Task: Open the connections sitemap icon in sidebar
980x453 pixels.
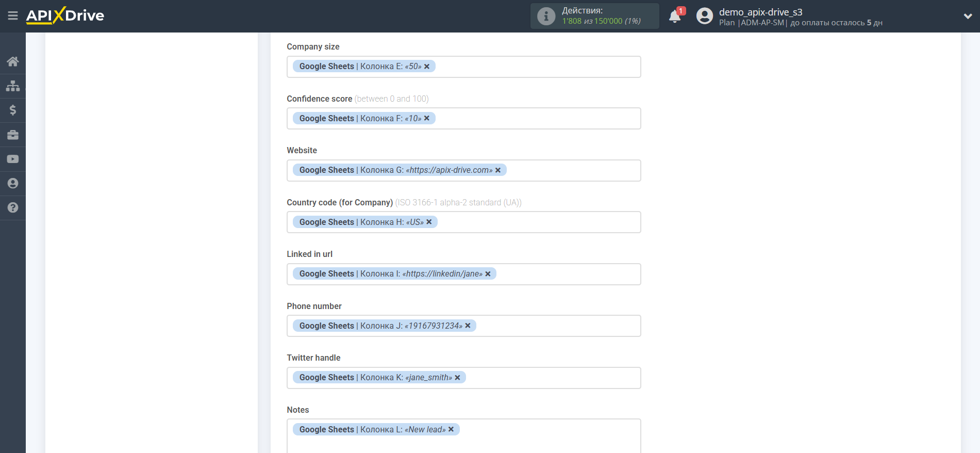Action: tap(13, 86)
